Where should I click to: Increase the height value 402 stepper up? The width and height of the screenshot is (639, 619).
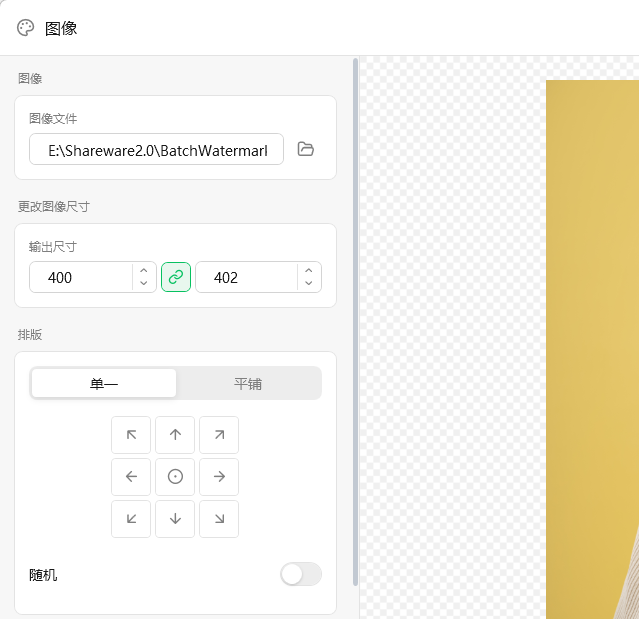click(x=309, y=271)
